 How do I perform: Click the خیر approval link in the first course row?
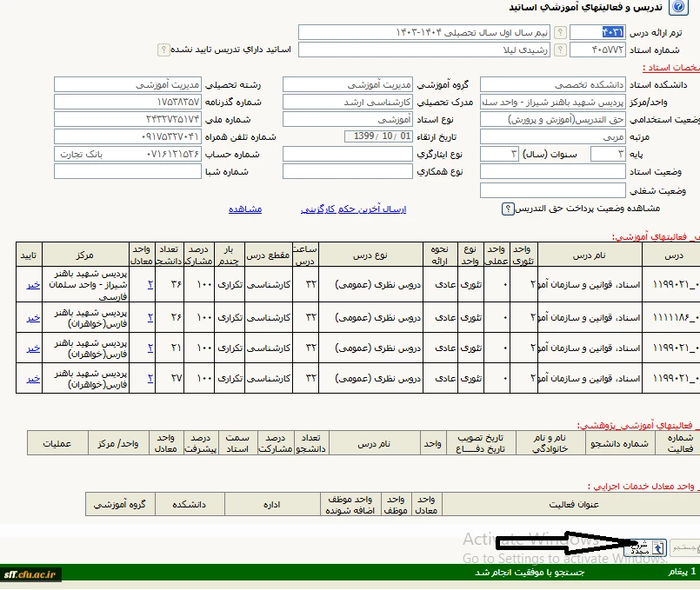tap(33, 287)
